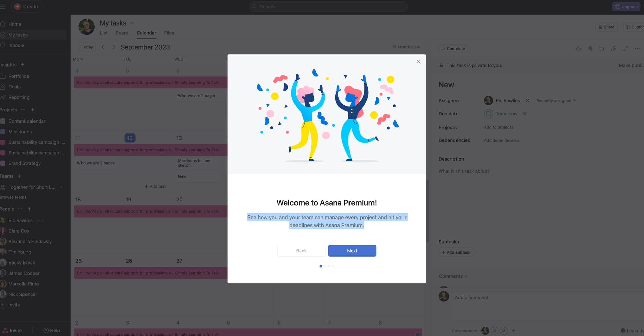Open the Recently assigned dropdown
This screenshot has width=644, height=336.
pyautogui.click(x=556, y=101)
